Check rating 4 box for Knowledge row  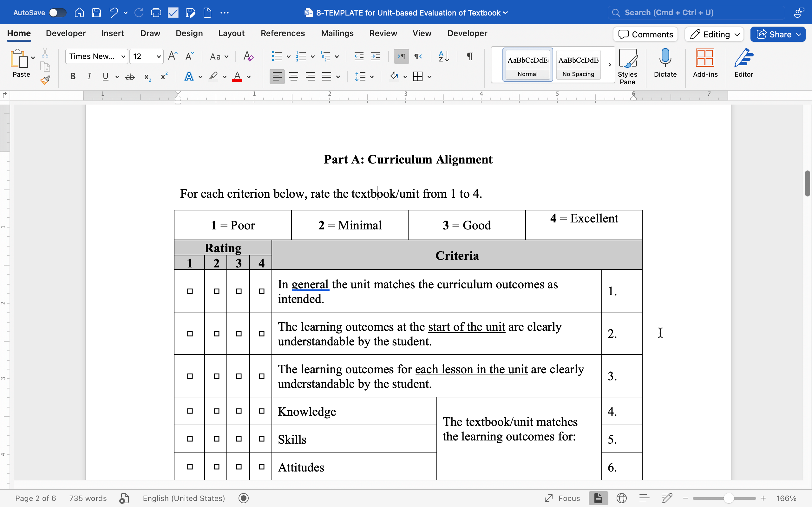pos(261,411)
